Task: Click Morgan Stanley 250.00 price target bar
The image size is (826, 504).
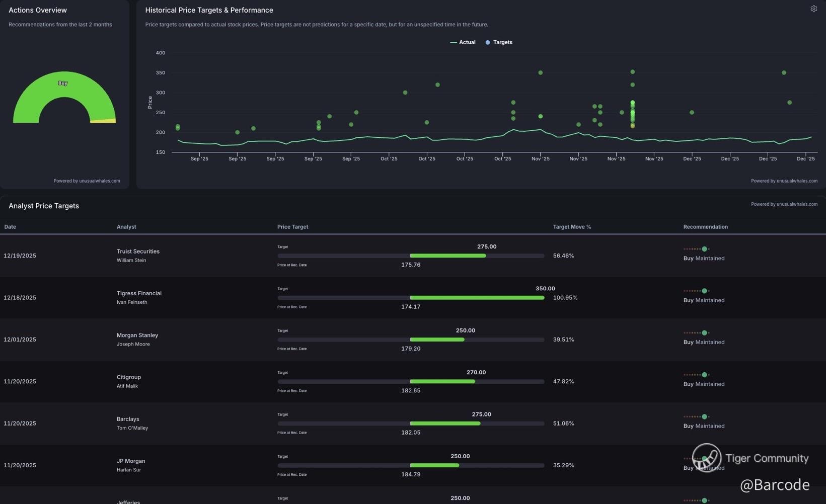Action: tap(437, 340)
